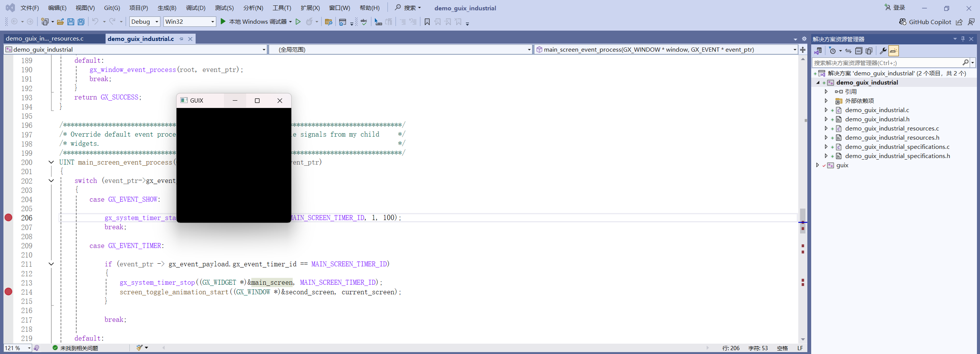Click 未找到相关问题 status indicator
Viewport: 980px width, 354px height.
pyautogui.click(x=75, y=348)
